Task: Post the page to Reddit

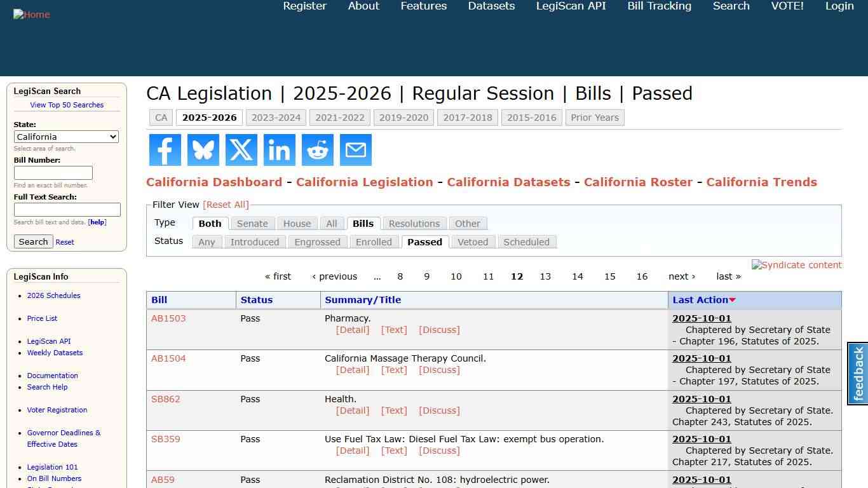Action: (317, 150)
